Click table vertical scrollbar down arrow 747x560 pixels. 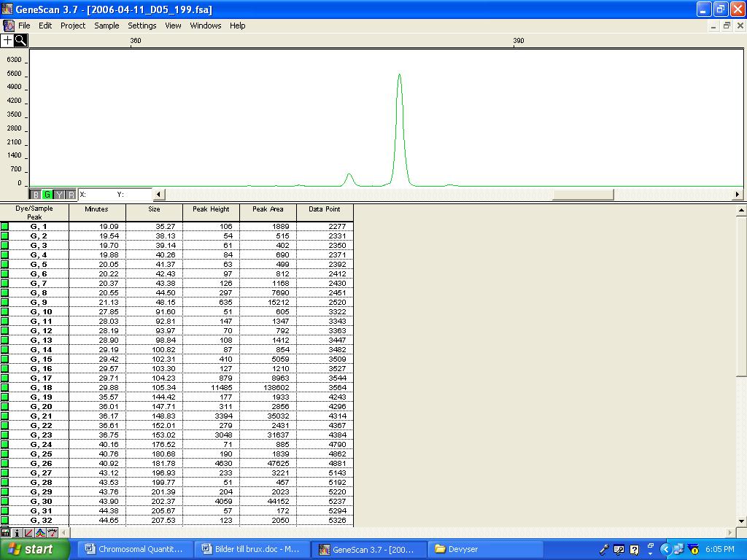(x=742, y=521)
